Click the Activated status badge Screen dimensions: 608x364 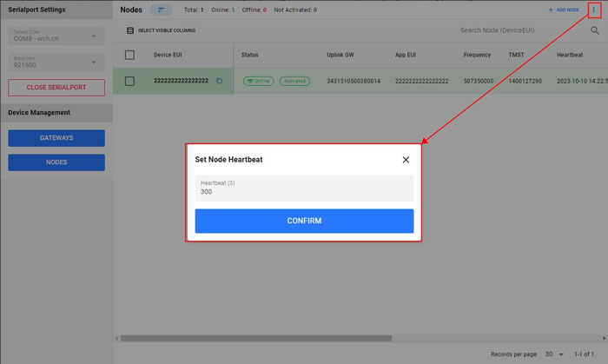tap(294, 81)
